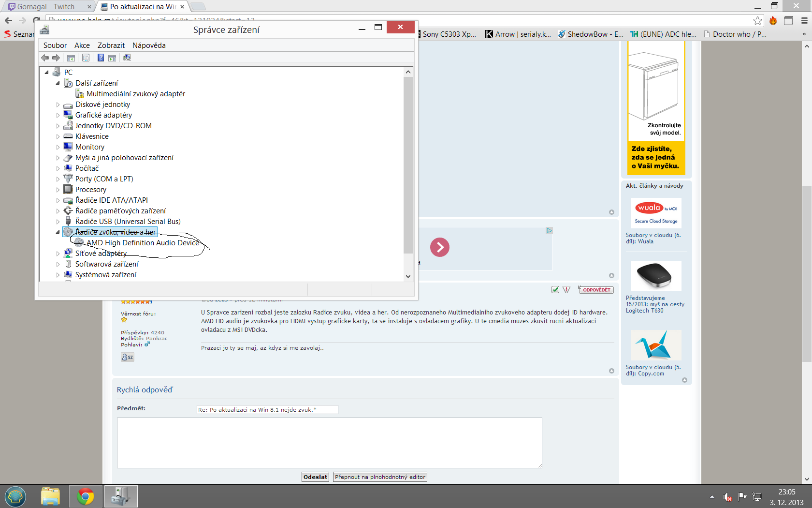812x508 pixels.
Task: Report the post with the warning icon
Action: click(x=566, y=290)
